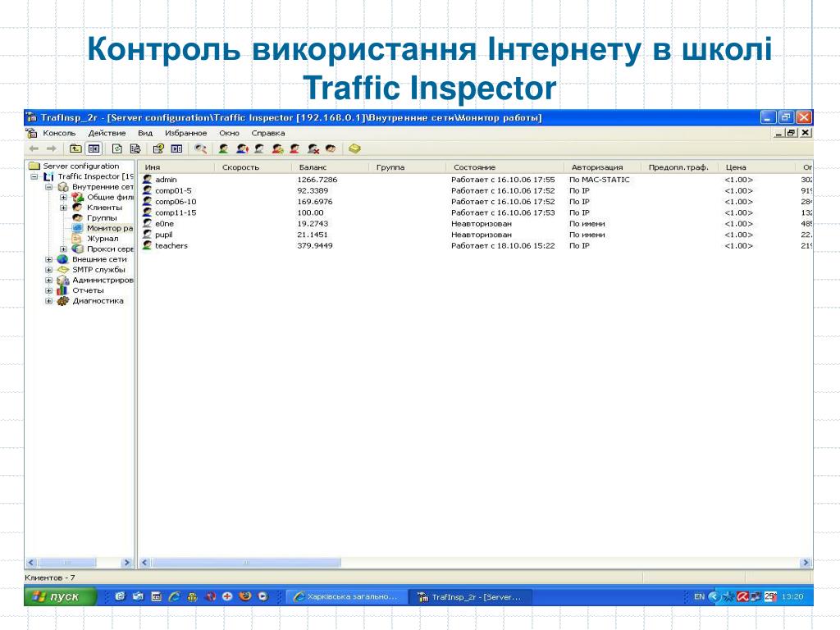
Task: Sort by the Баланс column header
Action: pyautogui.click(x=330, y=167)
